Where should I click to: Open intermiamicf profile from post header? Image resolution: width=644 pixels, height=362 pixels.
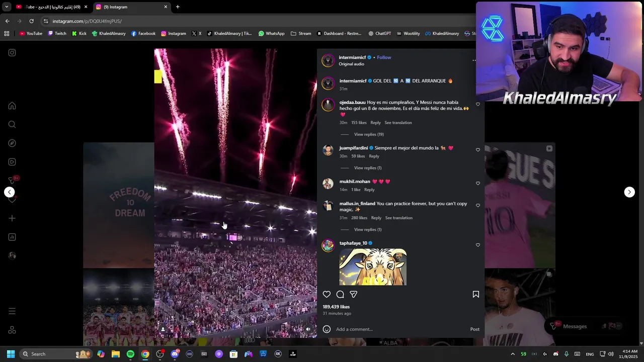point(352,57)
